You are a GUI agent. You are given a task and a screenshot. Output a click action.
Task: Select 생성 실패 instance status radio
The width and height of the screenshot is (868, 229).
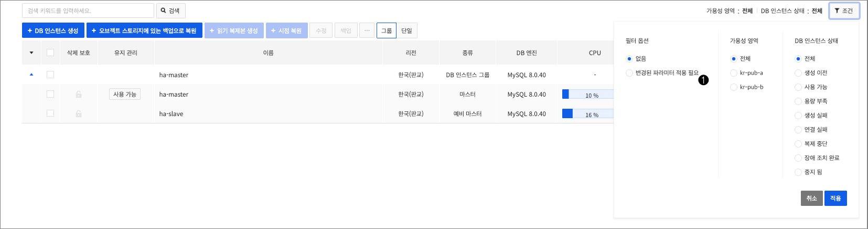[x=798, y=116]
